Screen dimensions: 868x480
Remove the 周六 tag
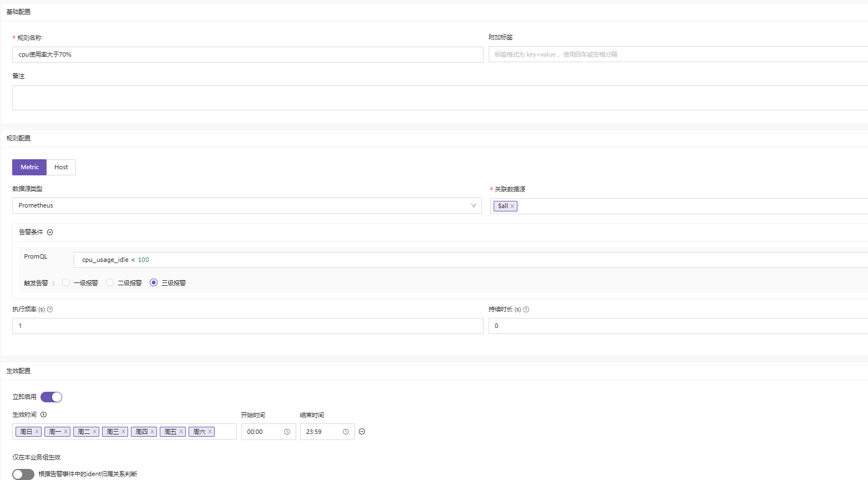point(210,432)
